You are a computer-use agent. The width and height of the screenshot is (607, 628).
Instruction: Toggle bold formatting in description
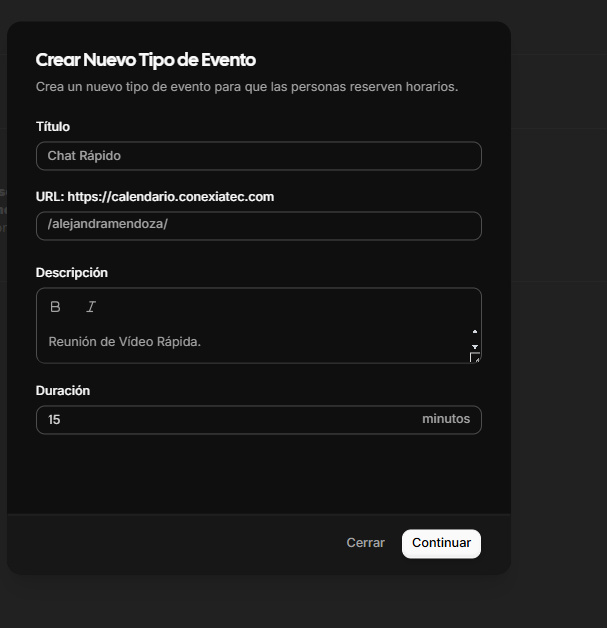(55, 307)
